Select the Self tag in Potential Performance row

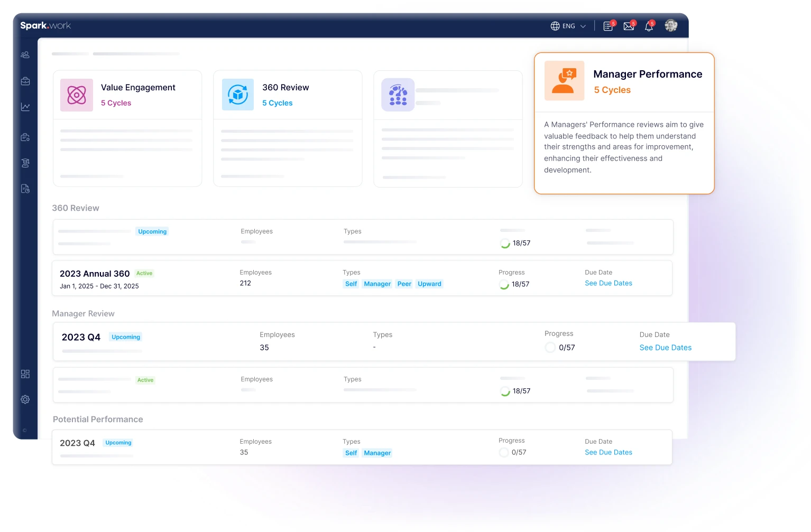coord(351,453)
